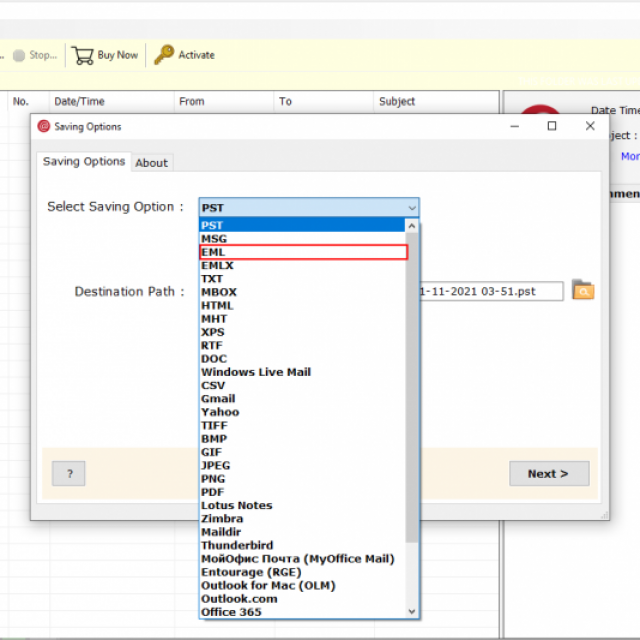Select Office 365 saving option

click(x=302, y=612)
